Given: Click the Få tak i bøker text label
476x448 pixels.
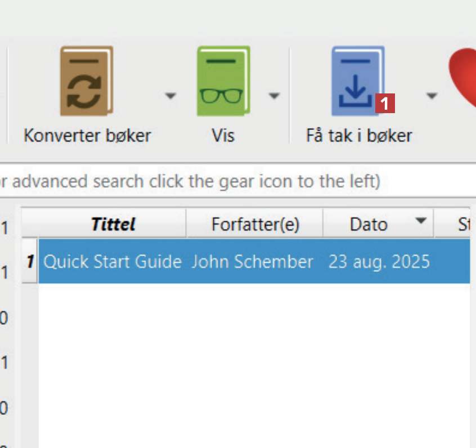Looking at the screenshot, I should coord(359,136).
